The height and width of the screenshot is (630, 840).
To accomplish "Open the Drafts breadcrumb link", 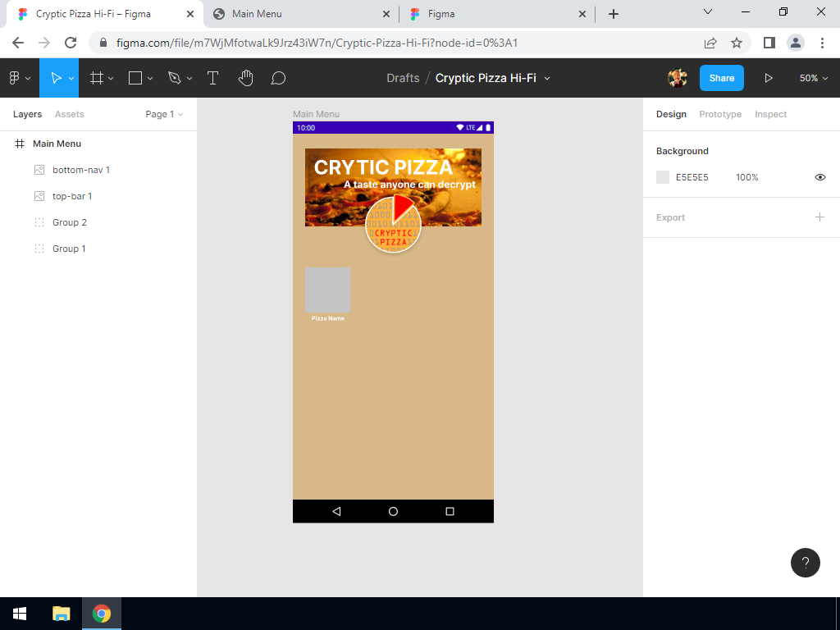I will click(x=403, y=78).
